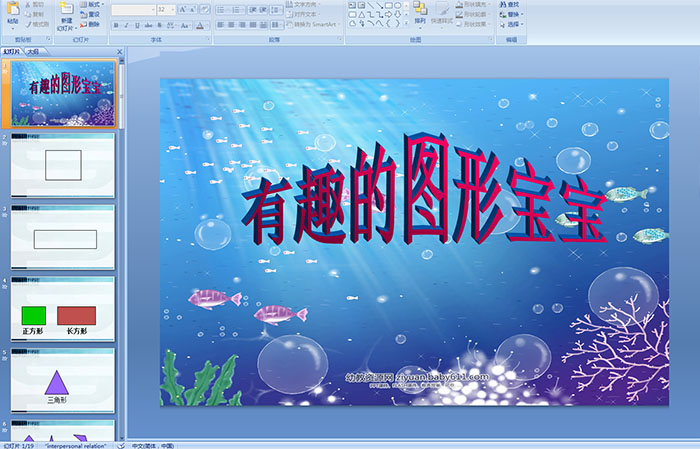Open the line spacing dropdown
Viewport: 700px width, 449px height.
coord(276,10)
